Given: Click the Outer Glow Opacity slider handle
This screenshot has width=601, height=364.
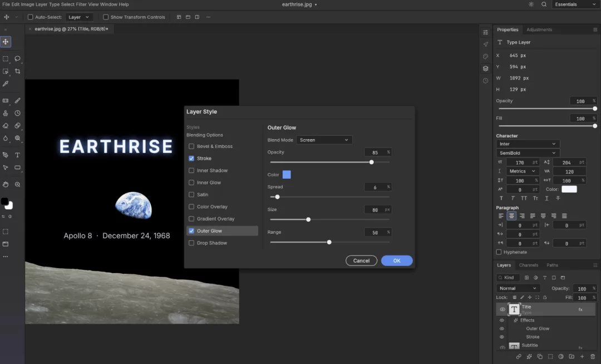Looking at the screenshot, I should (x=371, y=163).
